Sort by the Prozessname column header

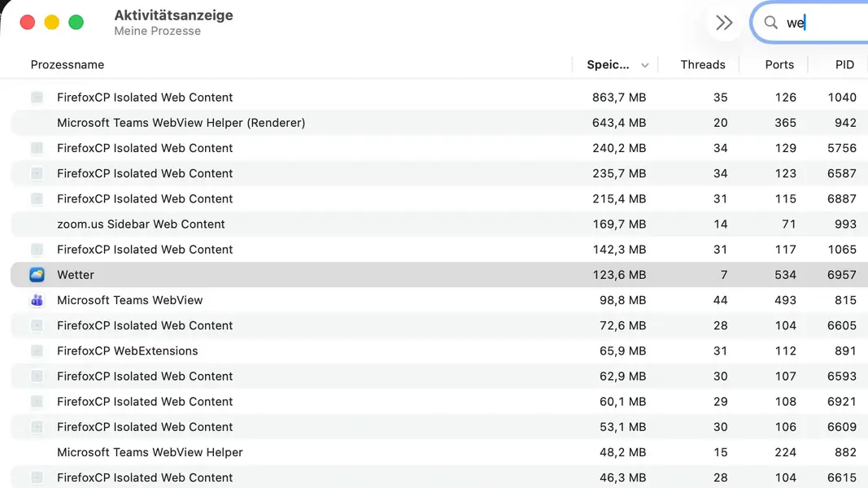(67, 65)
